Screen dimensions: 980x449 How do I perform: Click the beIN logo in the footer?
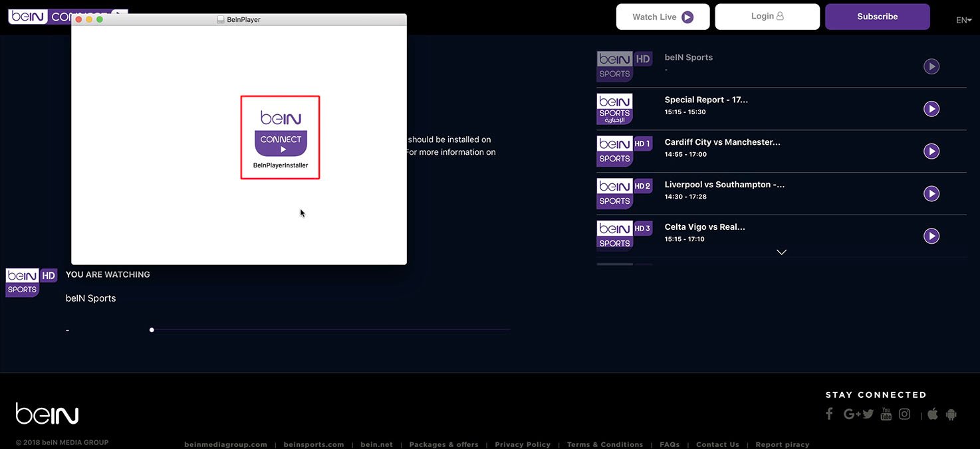[47, 413]
